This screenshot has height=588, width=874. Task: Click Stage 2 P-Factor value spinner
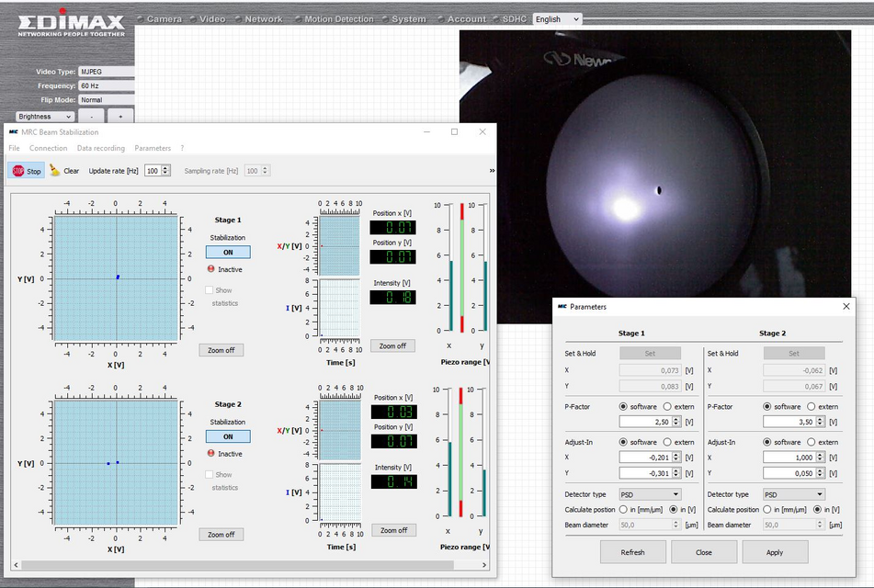click(820, 422)
